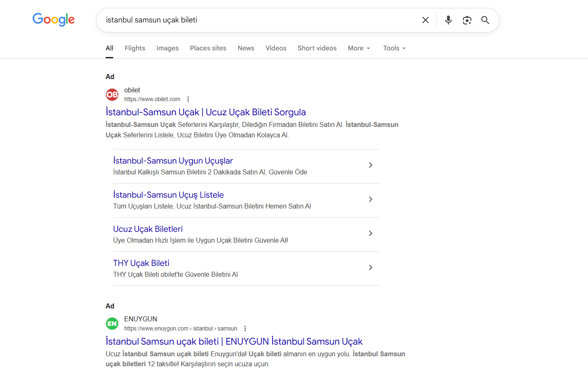Click the ENUYGUN green favicon
The height and width of the screenshot is (380, 588).
(x=112, y=323)
